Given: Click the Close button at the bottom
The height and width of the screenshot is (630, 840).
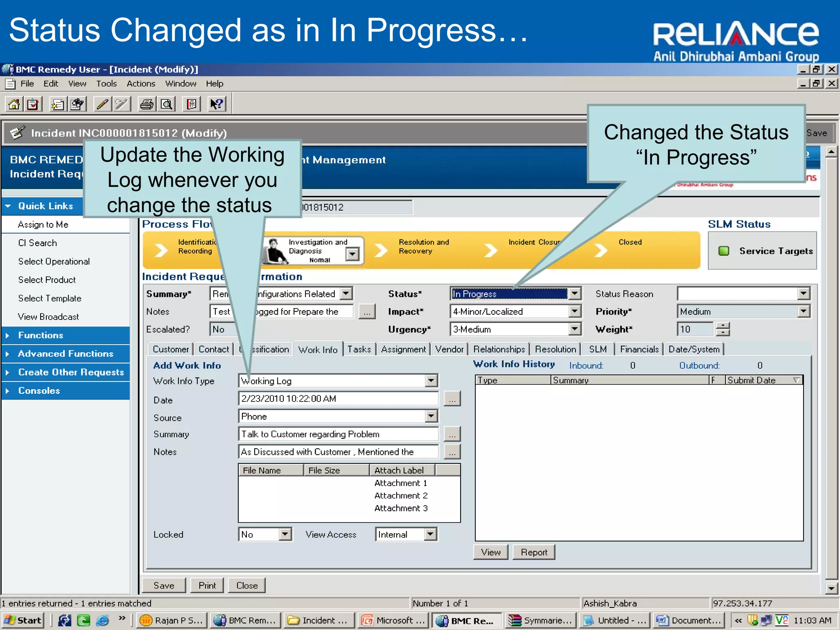Looking at the screenshot, I should [247, 585].
